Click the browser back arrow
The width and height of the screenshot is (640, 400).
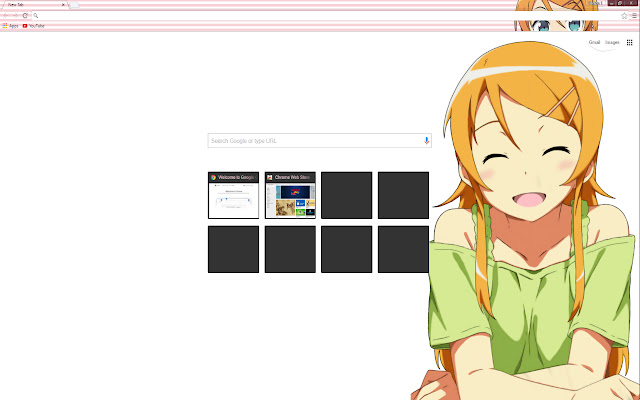pyautogui.click(x=6, y=16)
